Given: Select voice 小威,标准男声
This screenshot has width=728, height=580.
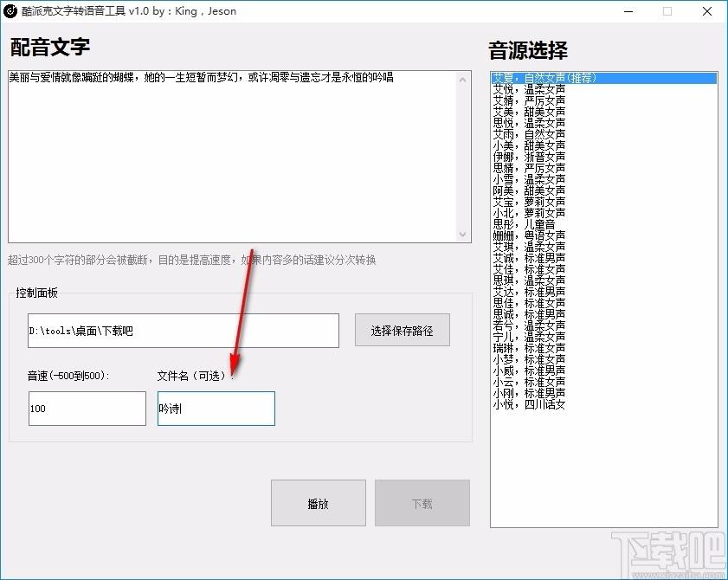Looking at the screenshot, I should 603,371.
